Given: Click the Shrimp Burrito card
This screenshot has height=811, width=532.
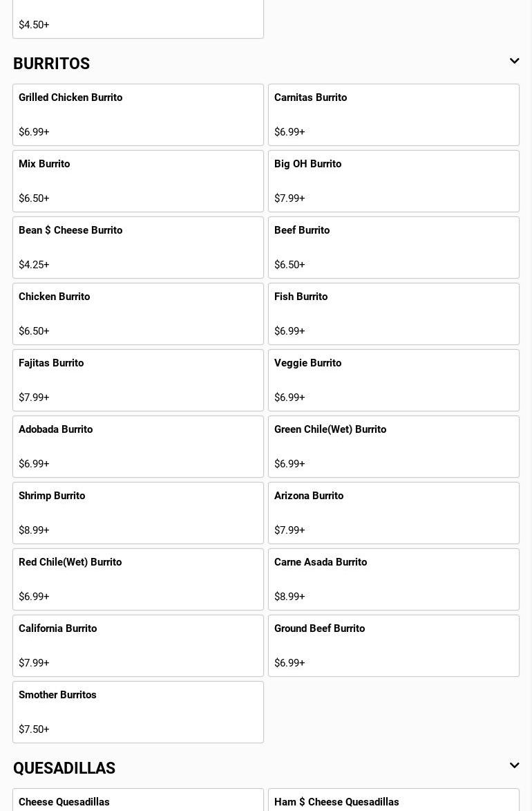Looking at the screenshot, I should 138,513.
